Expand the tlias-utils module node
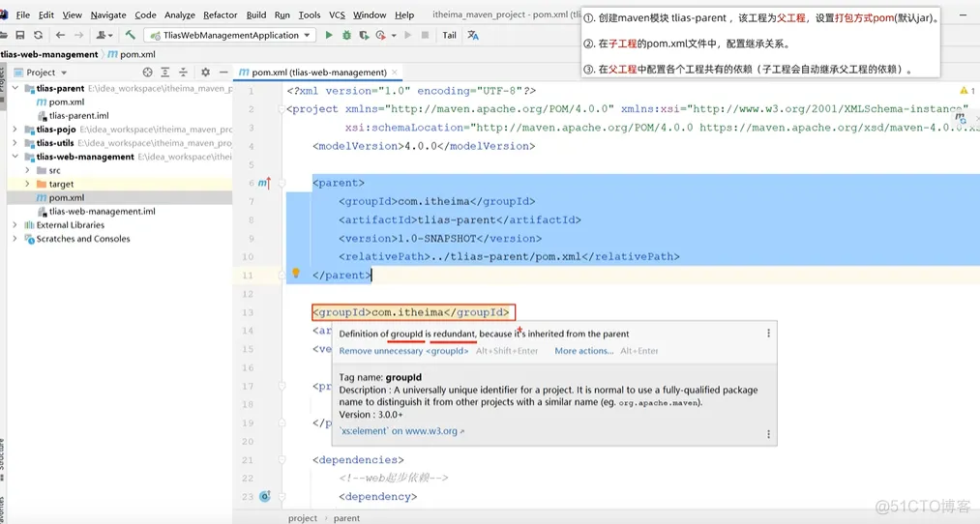 coord(15,143)
